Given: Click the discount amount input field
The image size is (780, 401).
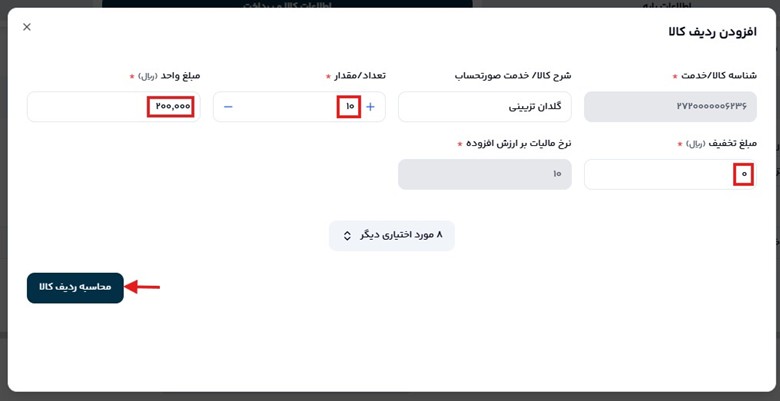Looking at the screenshot, I should [x=668, y=174].
